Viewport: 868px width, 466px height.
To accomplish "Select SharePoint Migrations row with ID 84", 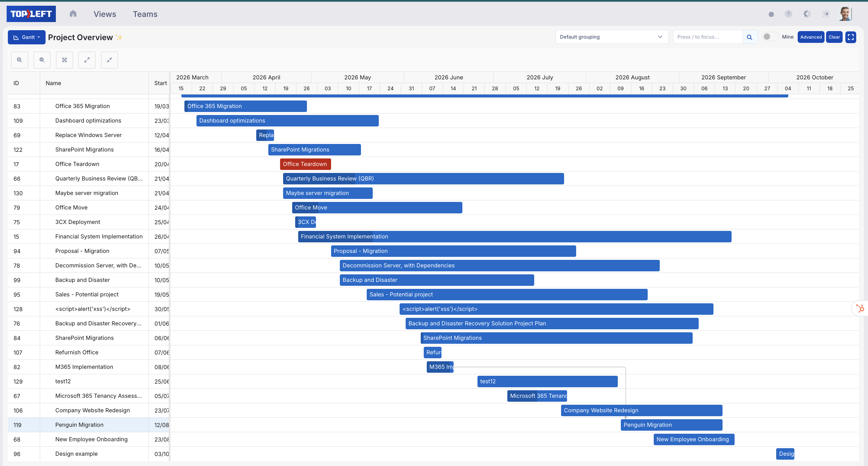I will click(x=84, y=338).
